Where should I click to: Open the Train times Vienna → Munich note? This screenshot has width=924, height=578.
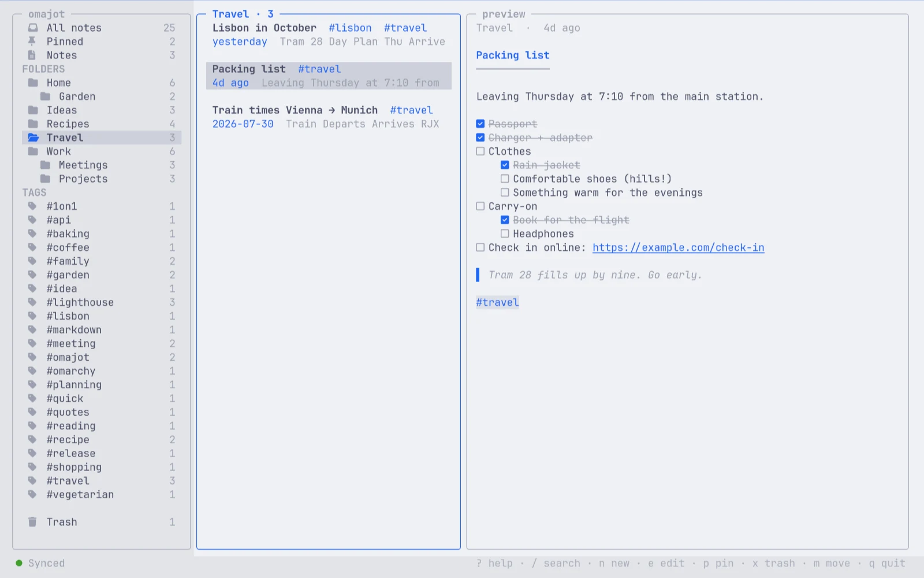[329, 117]
